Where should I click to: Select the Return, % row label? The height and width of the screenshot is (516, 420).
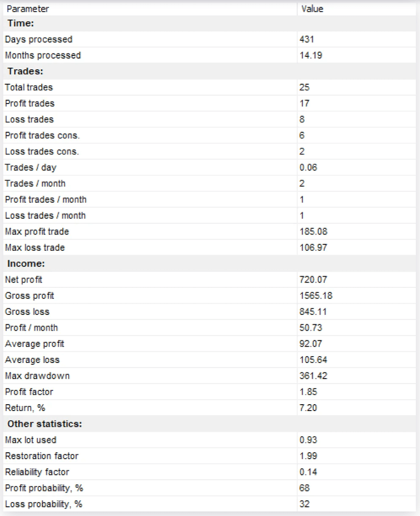(25, 408)
